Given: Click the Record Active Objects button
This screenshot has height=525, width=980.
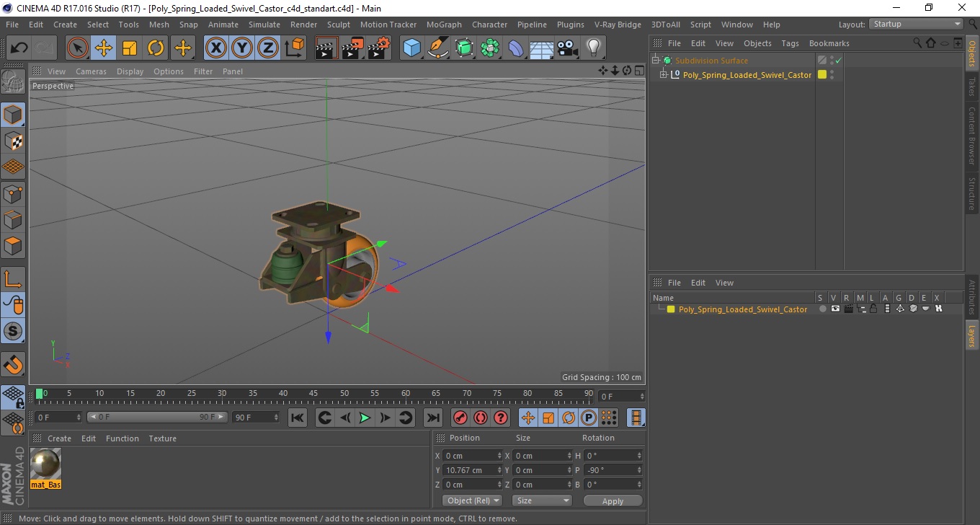Looking at the screenshot, I should 460,418.
